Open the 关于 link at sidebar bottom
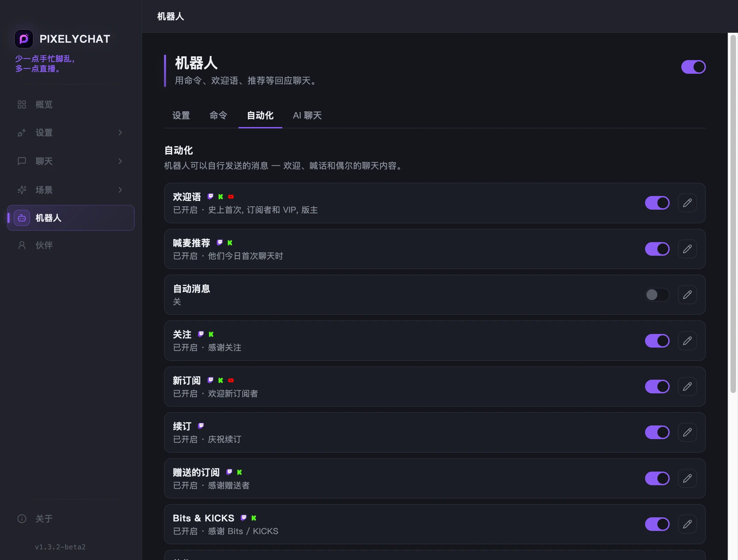This screenshot has width=738, height=560. (x=44, y=519)
